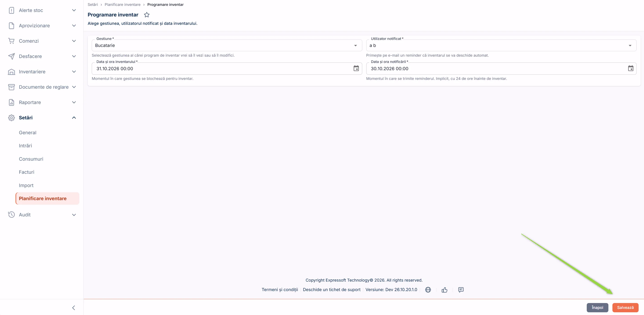
Task: Open Consumuri settings submenu item
Action: click(x=31, y=159)
